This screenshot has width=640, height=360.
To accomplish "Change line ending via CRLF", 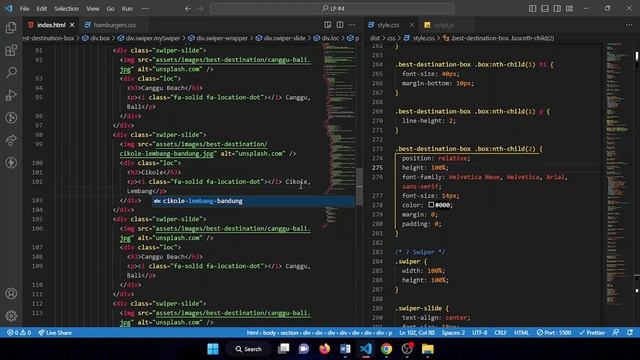I will pos(500,333).
